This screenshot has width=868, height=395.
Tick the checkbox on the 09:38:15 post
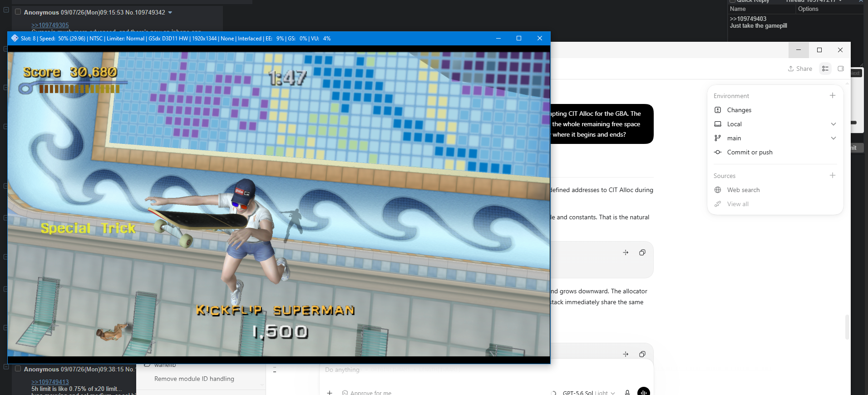(x=18, y=369)
